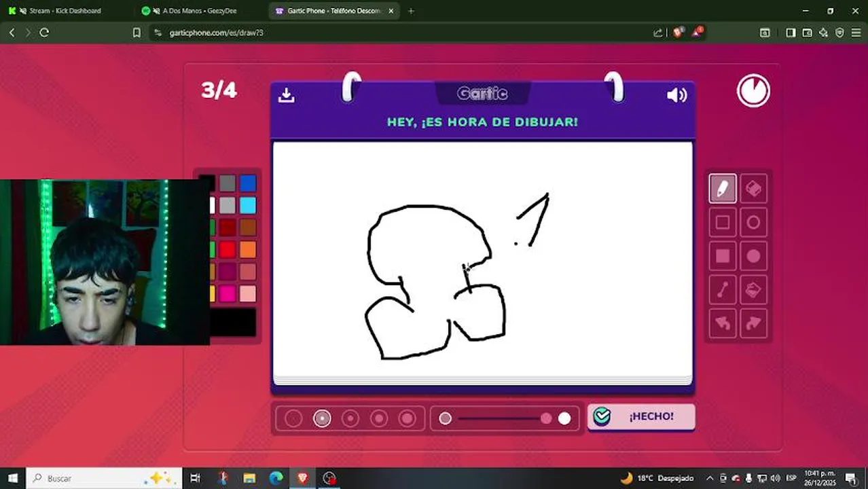The height and width of the screenshot is (489, 868).
Task: Select the Eraser tool
Action: tap(753, 188)
